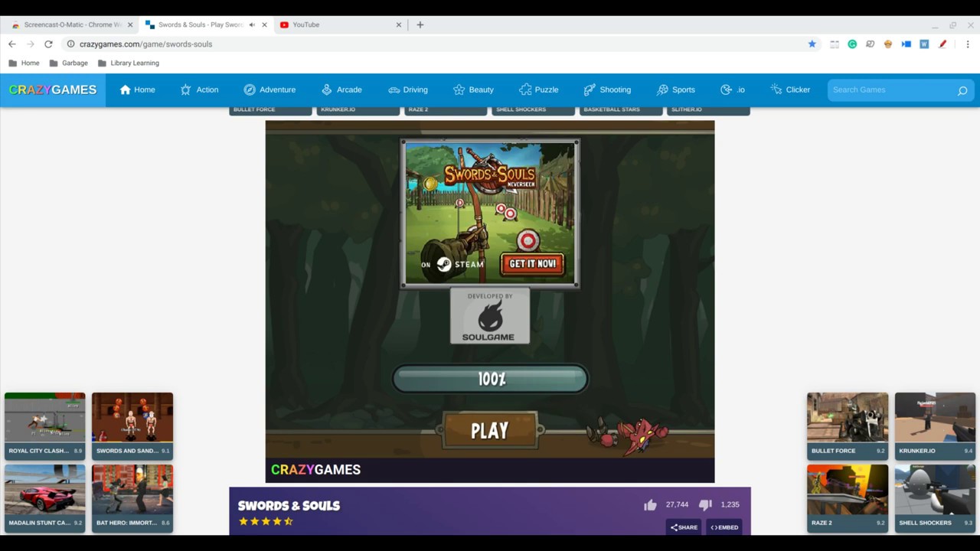Open the Home bookmark folder
980x551 pixels.
point(23,63)
